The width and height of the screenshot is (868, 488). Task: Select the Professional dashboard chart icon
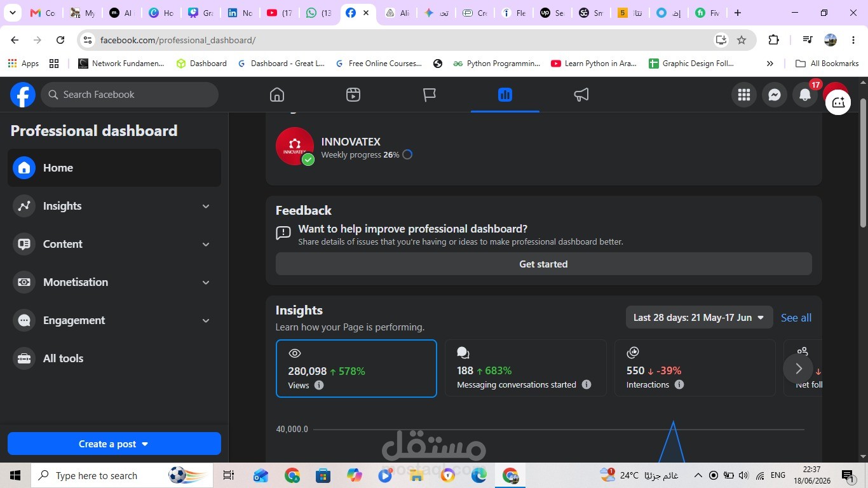[505, 95]
